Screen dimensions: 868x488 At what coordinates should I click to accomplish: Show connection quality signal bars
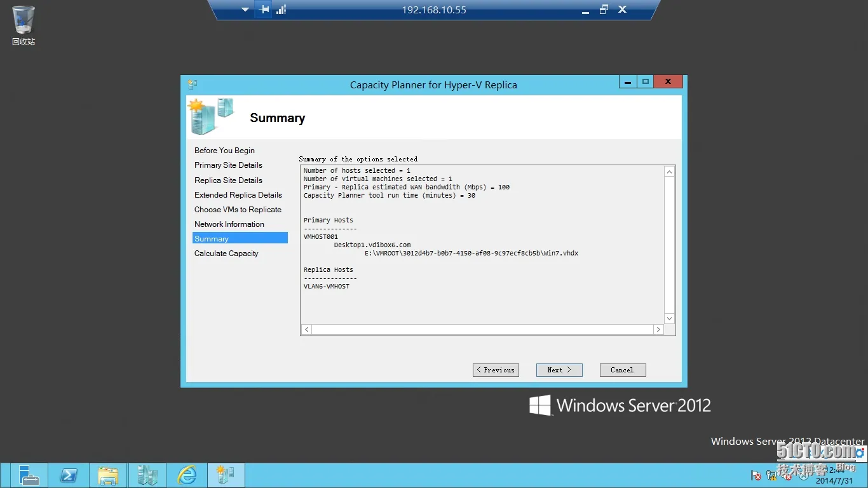point(281,10)
